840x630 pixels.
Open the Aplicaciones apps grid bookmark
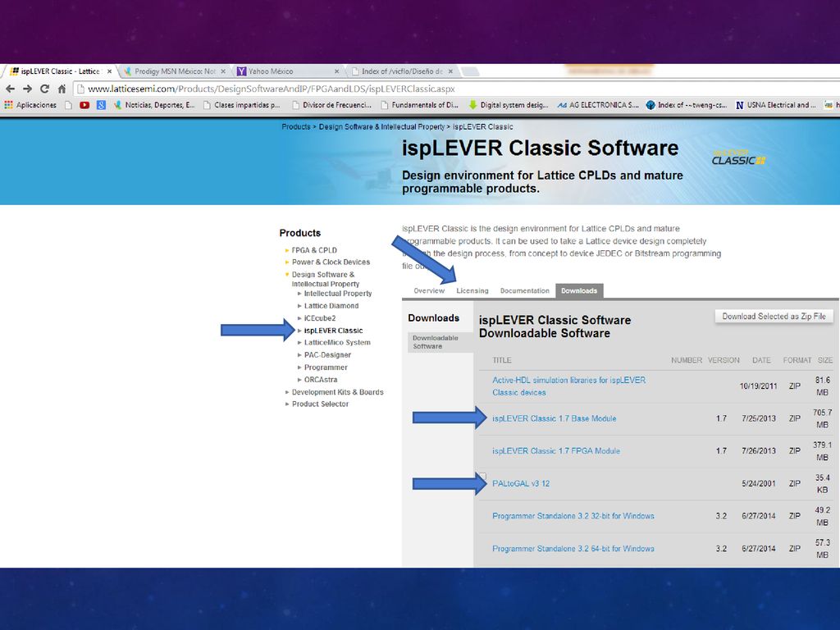pos(30,105)
